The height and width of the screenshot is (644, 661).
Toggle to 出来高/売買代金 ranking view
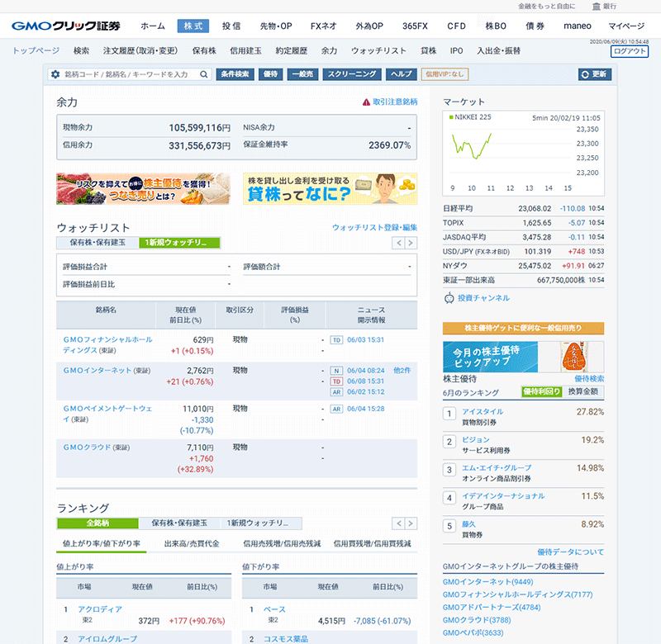[x=192, y=543]
